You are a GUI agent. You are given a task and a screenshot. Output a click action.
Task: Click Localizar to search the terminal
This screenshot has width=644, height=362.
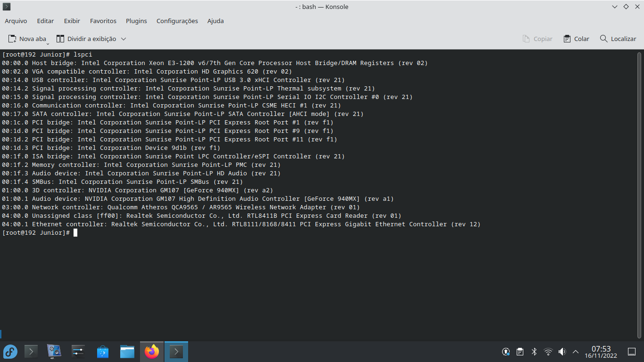[618, 39]
